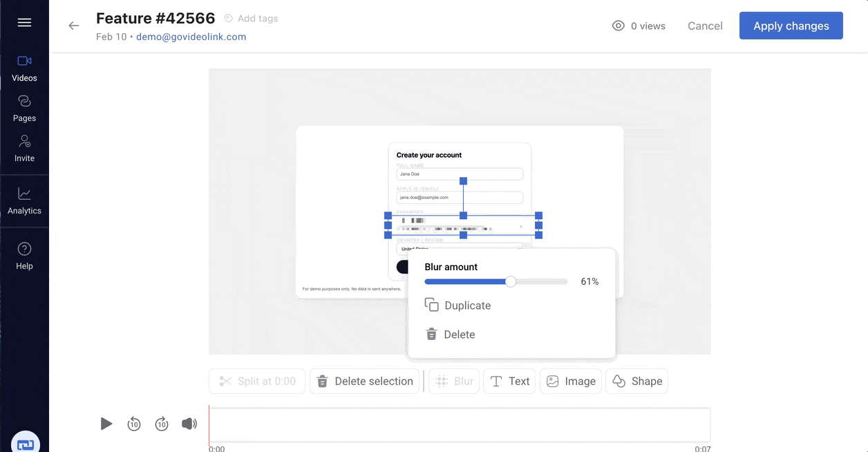Open the hamburger menu at top left

click(x=24, y=23)
